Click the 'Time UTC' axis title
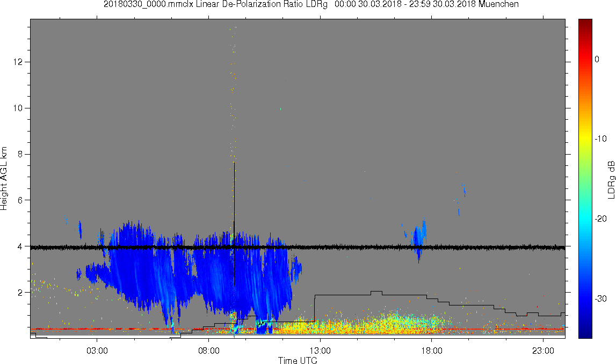The width and height of the screenshot is (616, 364). coord(298,360)
